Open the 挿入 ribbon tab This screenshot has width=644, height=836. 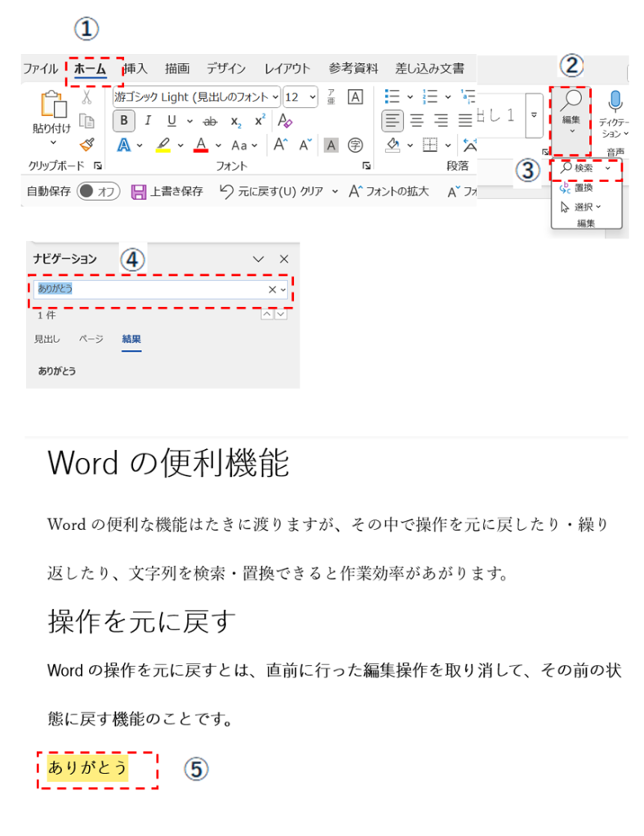point(135,69)
